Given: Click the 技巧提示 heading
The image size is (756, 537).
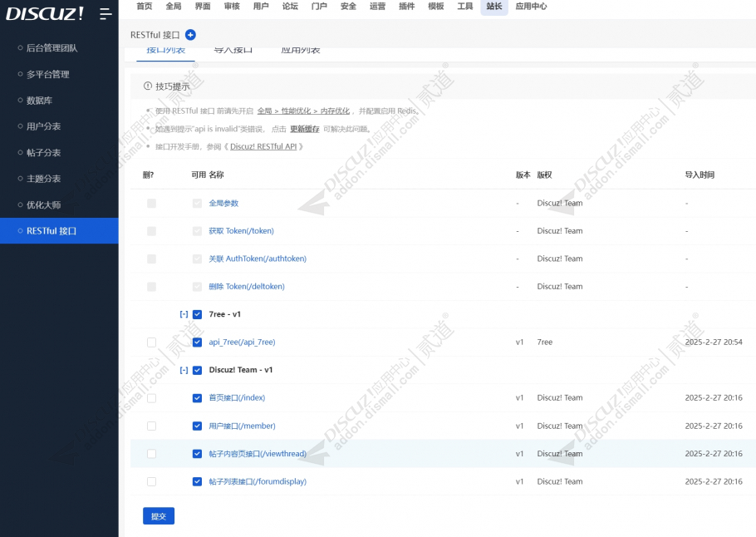Looking at the screenshot, I should click(173, 86).
